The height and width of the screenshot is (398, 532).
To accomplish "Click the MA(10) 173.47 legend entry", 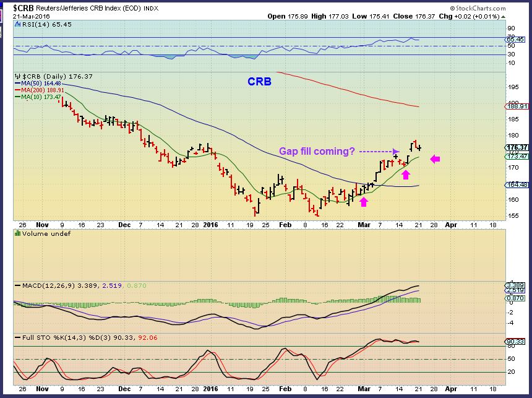I will (x=38, y=97).
